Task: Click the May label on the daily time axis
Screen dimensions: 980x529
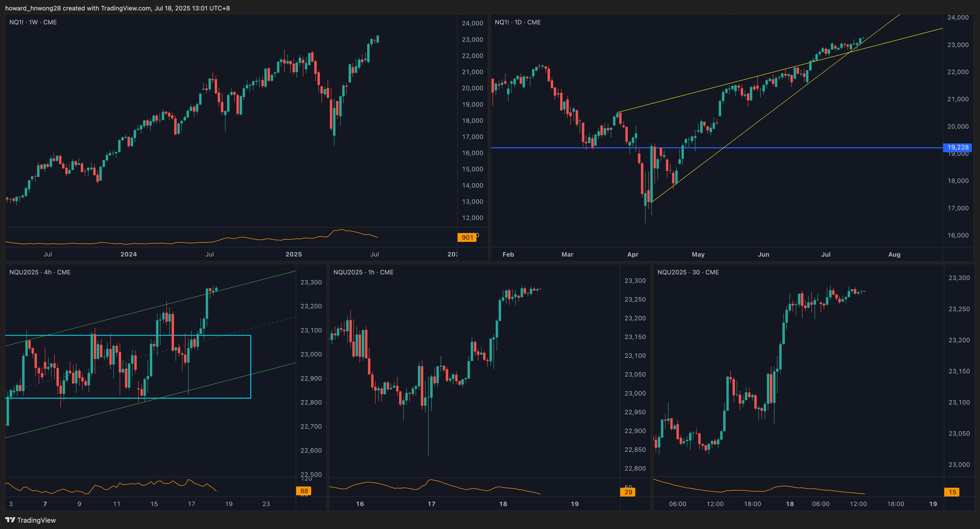Action: 698,254
